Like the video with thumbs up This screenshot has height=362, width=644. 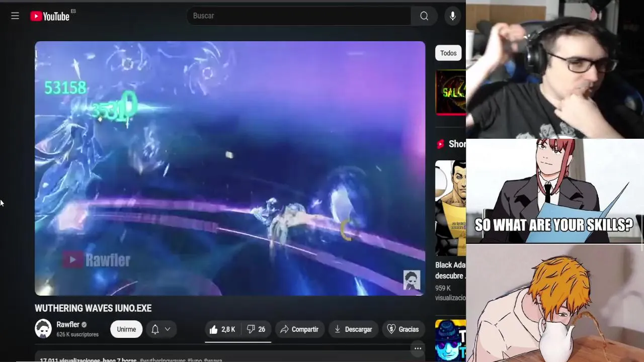point(222,329)
